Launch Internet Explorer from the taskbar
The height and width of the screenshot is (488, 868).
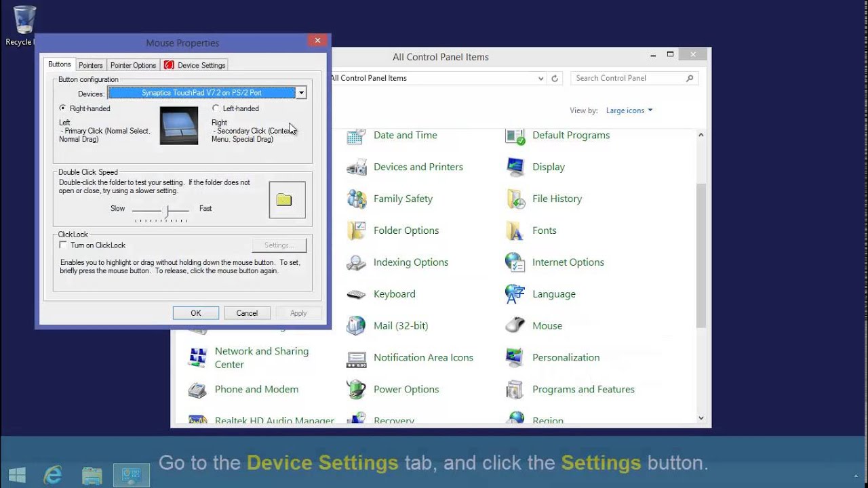click(x=53, y=475)
